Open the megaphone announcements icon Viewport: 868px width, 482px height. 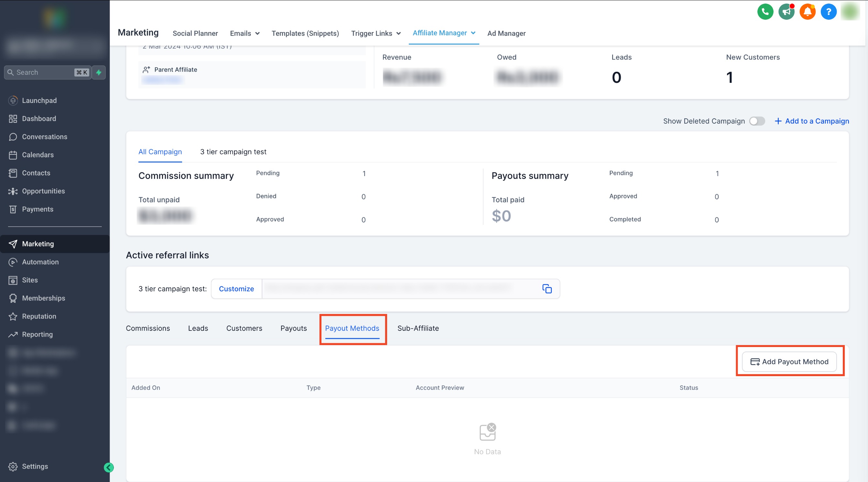tap(786, 12)
